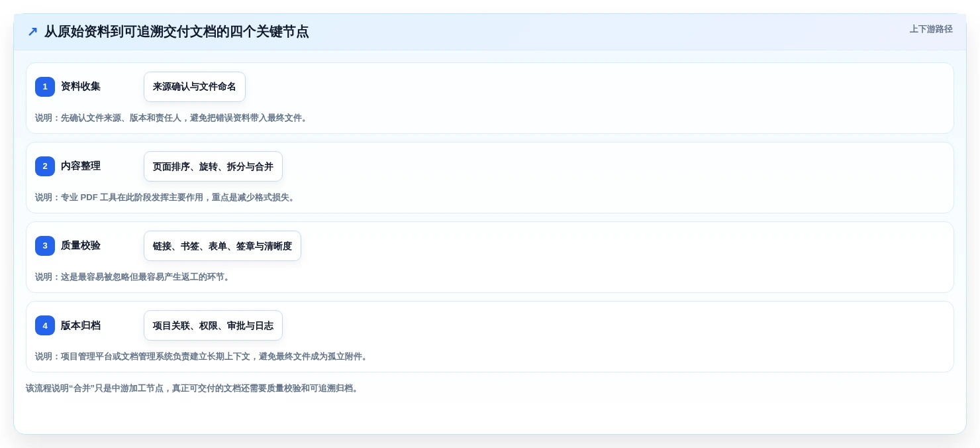The image size is (980, 448).
Task: Click the footer note starting 该流程说明
Action: pos(193,388)
